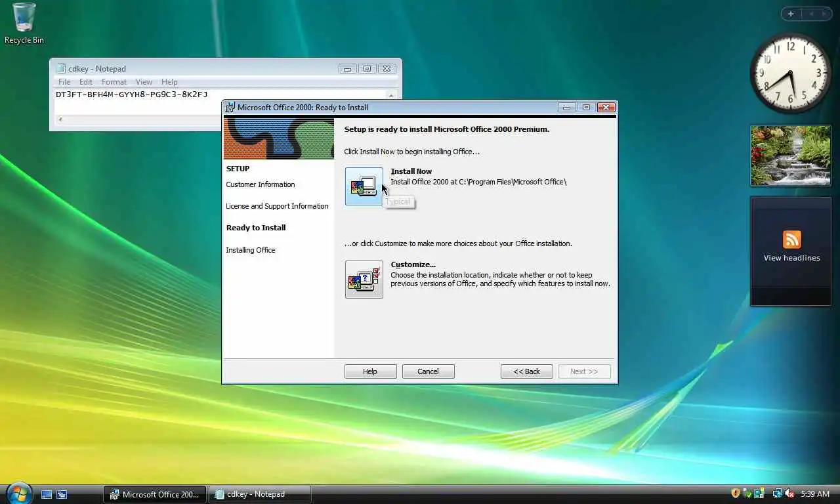Viewport: 840px width, 504px height.
Task: Click the disabled Next >> button
Action: 584,371
